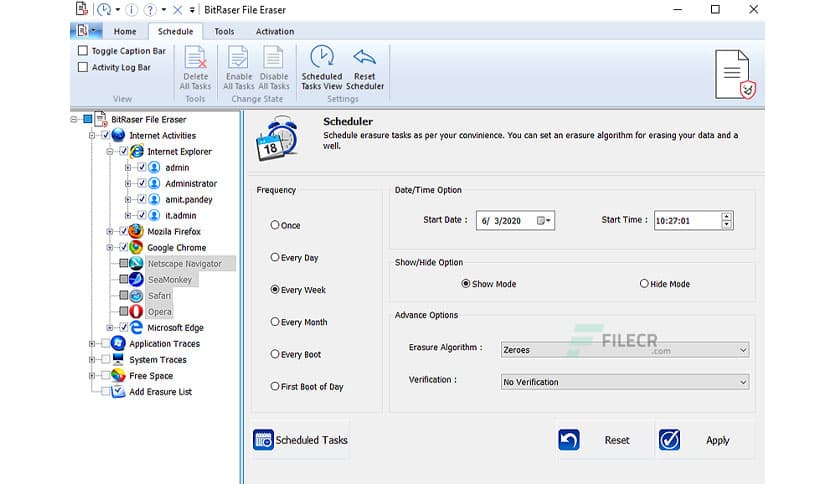Click the Mozilla Firefox icon in tree

pos(136,231)
